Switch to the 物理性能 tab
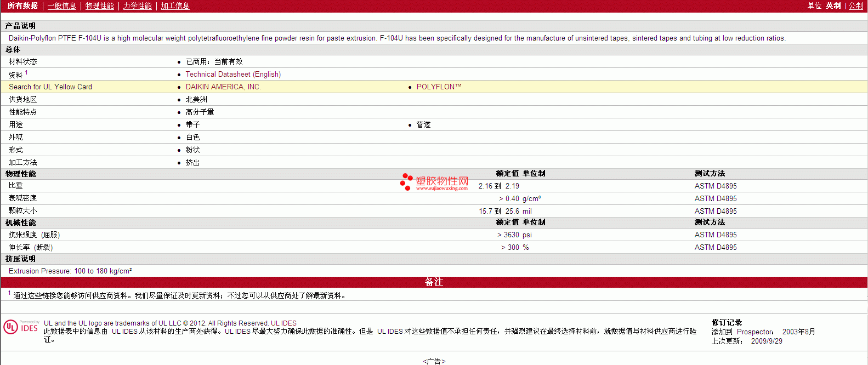 click(x=99, y=5)
